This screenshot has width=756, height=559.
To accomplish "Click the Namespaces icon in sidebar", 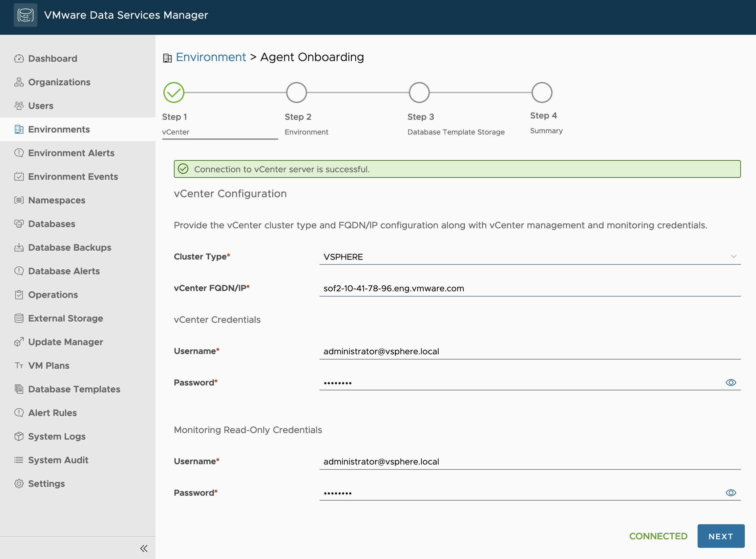I will pyautogui.click(x=19, y=200).
